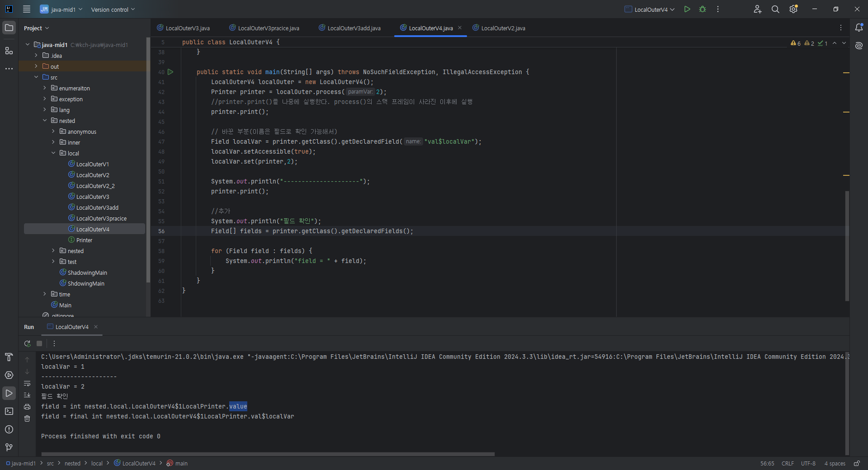The image size is (868, 470).
Task: Open the Terminal tool window
Action: [x=9, y=411]
